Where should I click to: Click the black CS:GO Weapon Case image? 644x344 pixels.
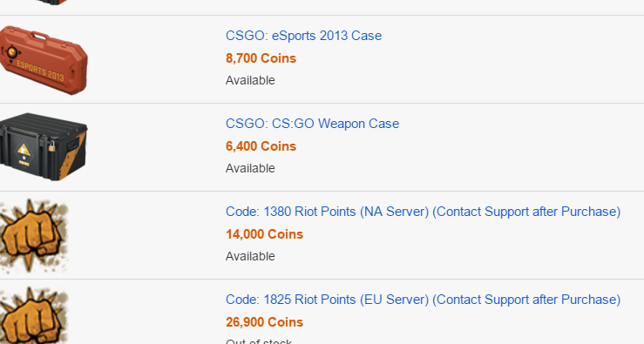[44, 147]
